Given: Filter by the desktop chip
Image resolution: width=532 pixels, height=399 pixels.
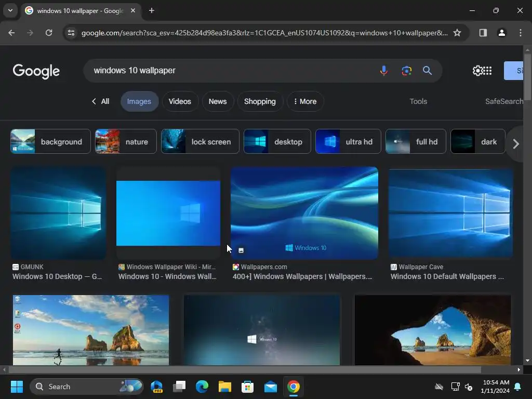Looking at the screenshot, I should (277, 141).
